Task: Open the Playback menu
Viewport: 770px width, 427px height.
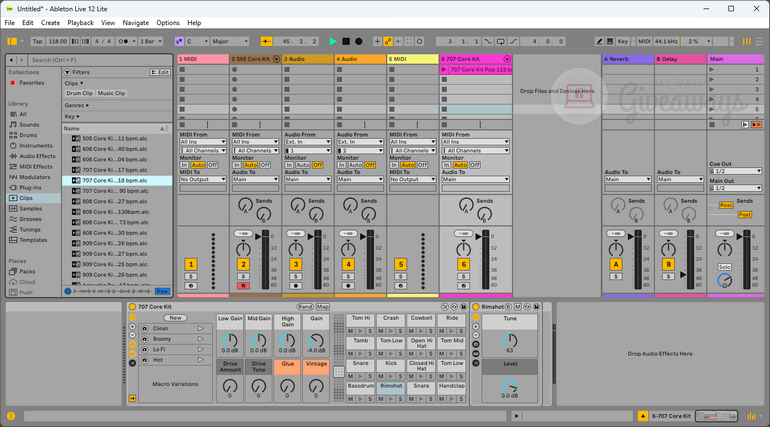Action: point(80,23)
